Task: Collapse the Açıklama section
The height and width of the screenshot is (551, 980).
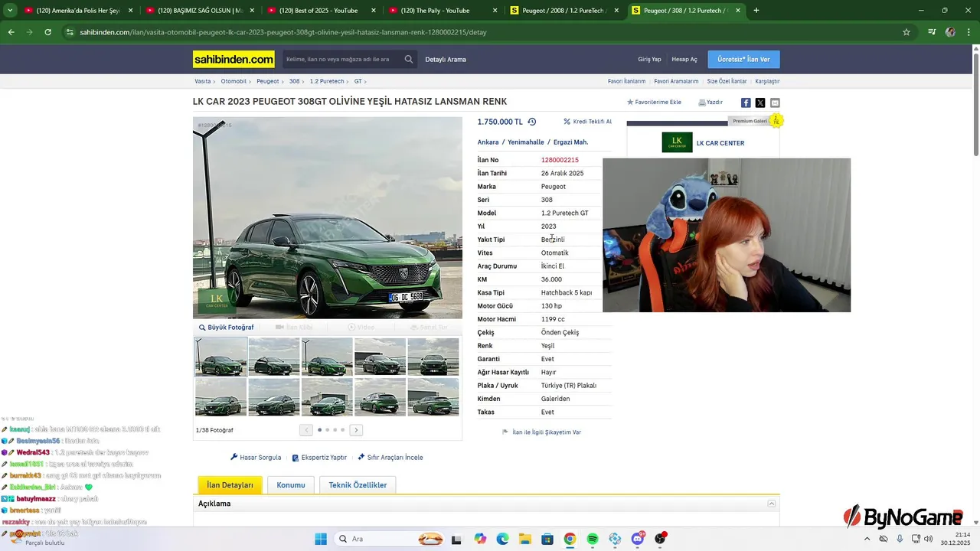Action: 772,504
